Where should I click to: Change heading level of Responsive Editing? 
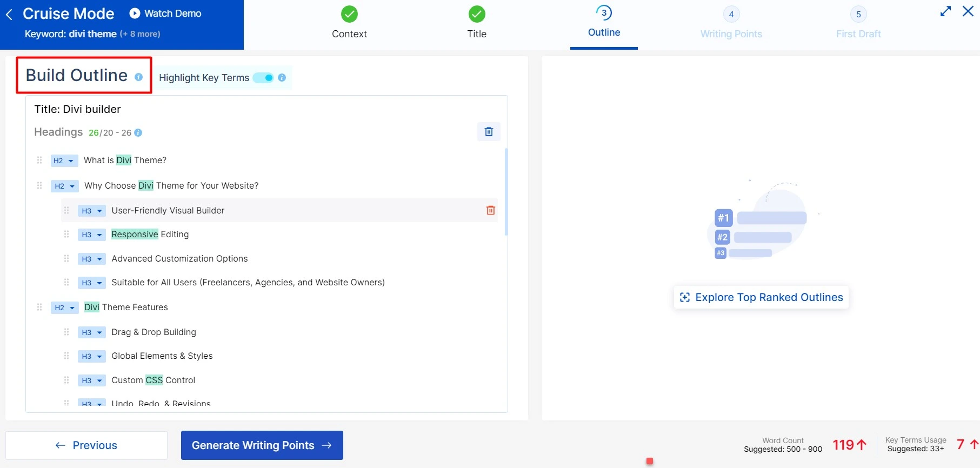91,235
